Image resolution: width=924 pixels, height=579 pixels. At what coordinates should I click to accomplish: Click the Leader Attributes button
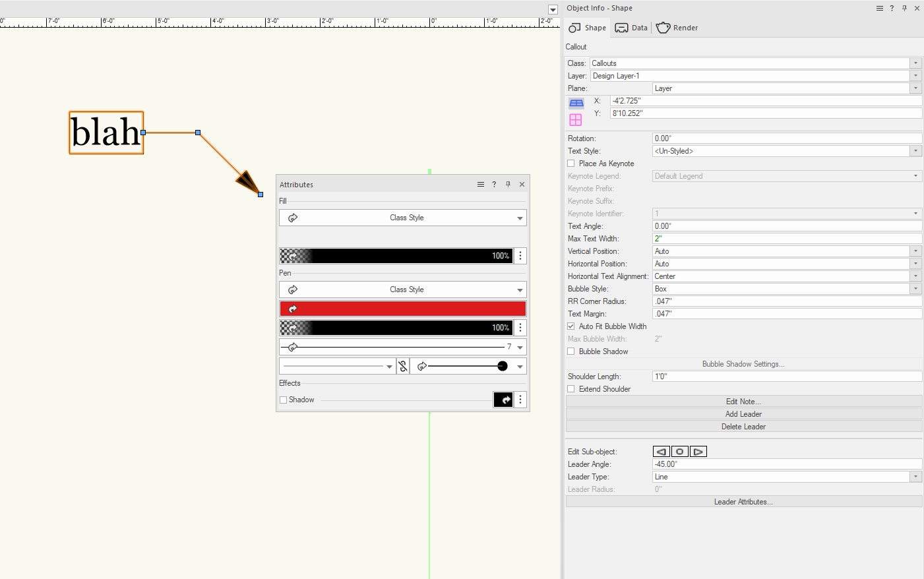(x=743, y=502)
